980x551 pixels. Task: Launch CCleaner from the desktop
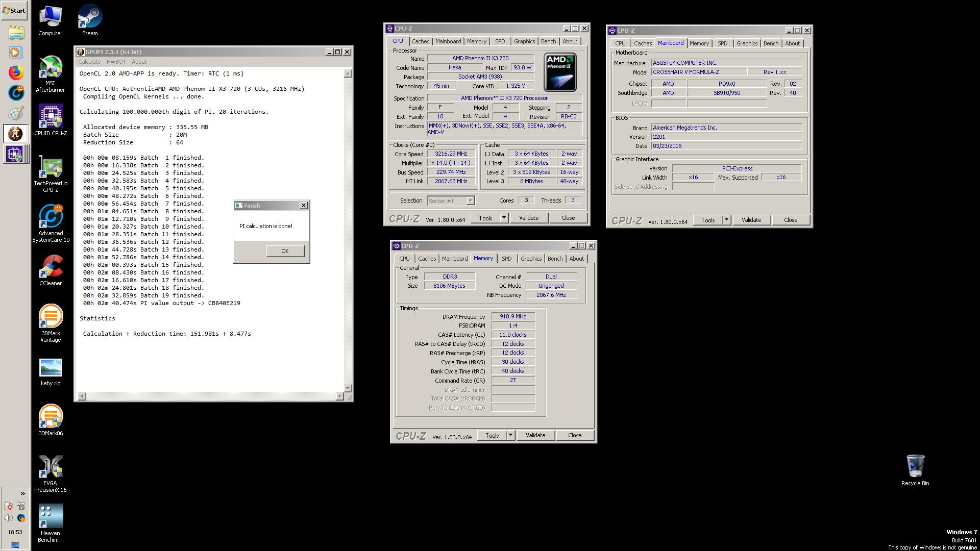pyautogui.click(x=51, y=270)
